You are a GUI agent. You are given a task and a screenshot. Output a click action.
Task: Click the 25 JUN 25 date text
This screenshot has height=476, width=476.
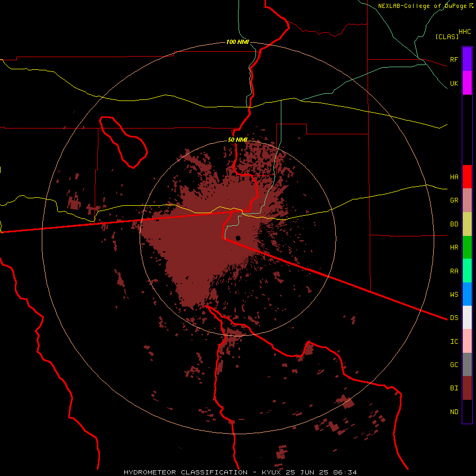(x=306, y=472)
